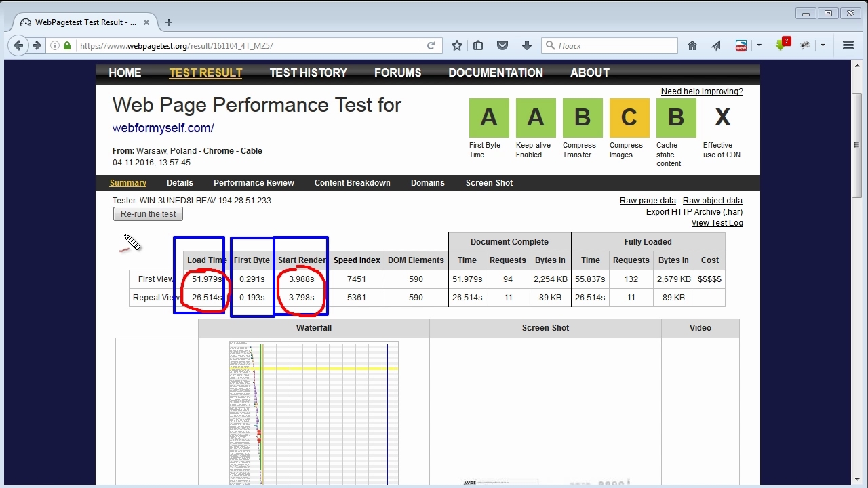Click the red 'new' extension icon
868x488 pixels.
point(741,45)
